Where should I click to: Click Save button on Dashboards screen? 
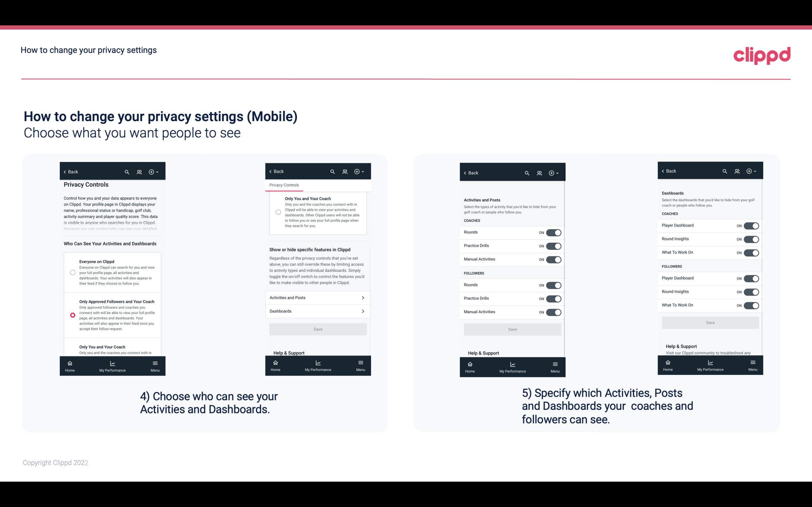(710, 322)
